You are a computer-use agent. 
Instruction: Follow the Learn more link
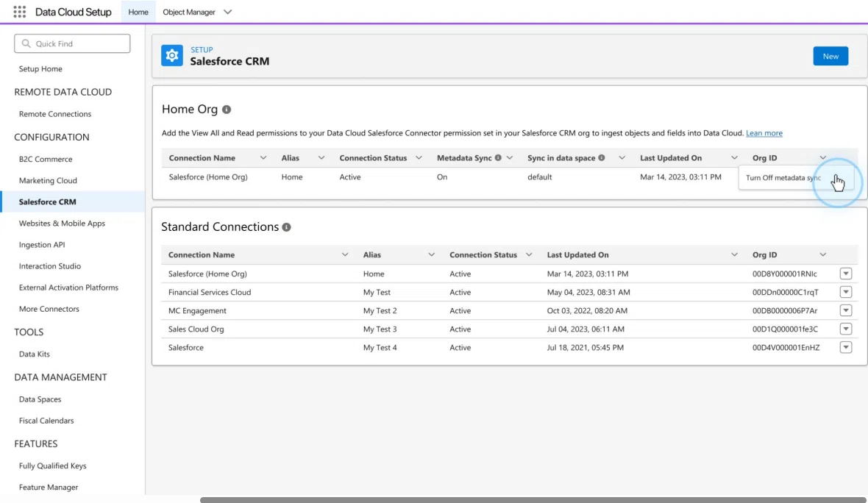(764, 133)
